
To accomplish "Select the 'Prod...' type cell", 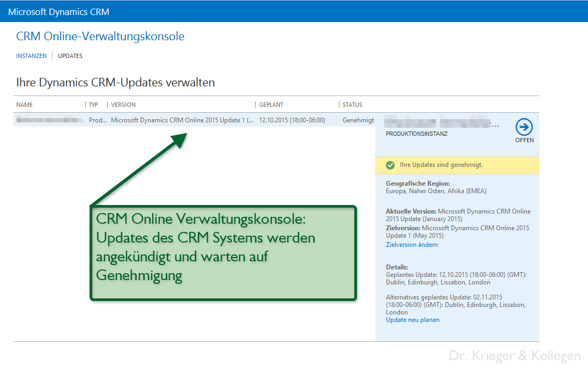I will click(x=98, y=120).
